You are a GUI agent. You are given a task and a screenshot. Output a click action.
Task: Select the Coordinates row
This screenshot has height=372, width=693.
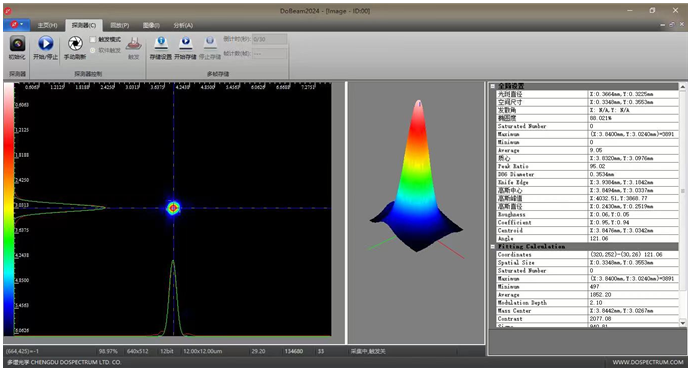tap(587, 254)
